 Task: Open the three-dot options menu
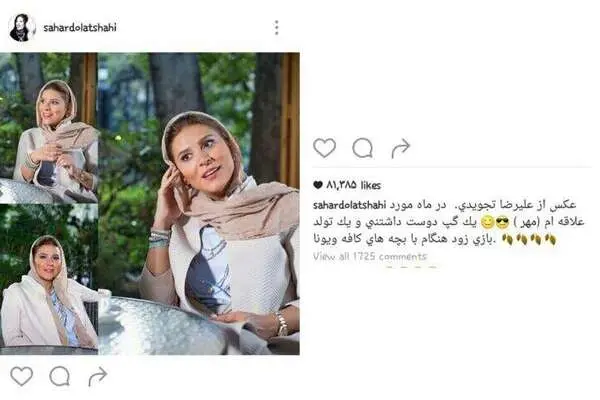tap(276, 28)
